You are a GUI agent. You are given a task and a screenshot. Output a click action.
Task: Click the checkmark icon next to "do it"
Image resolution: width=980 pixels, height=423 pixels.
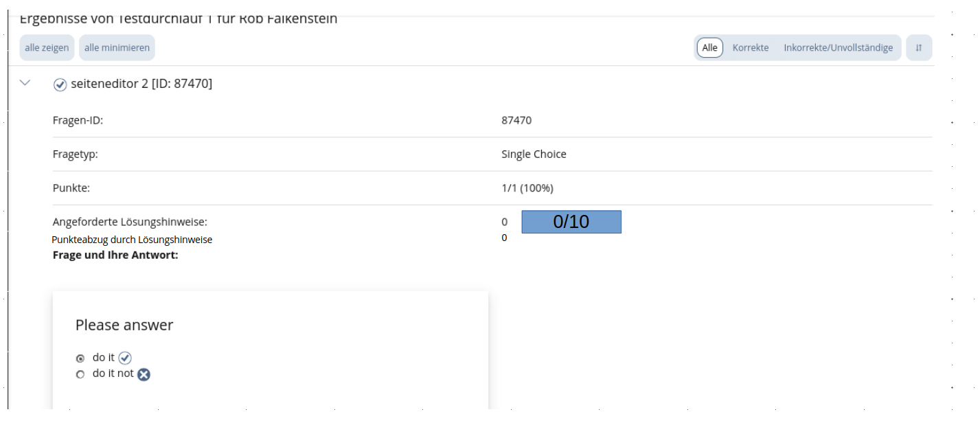[x=124, y=358]
